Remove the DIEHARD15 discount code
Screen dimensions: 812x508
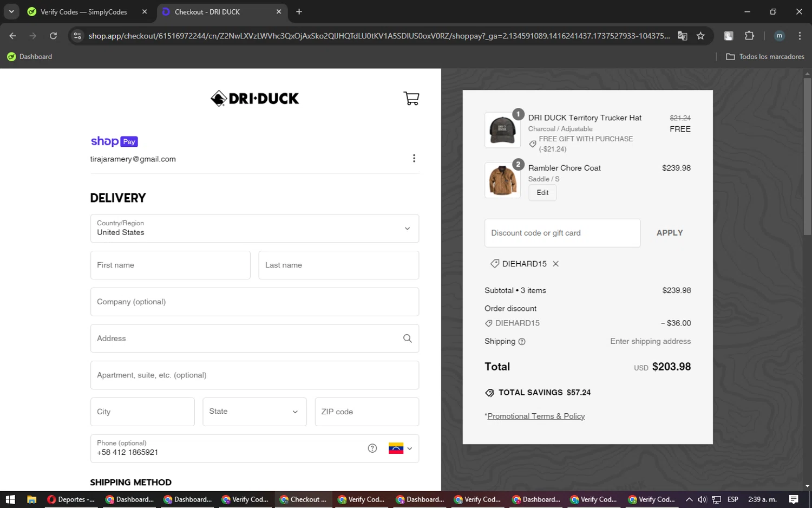(x=555, y=264)
